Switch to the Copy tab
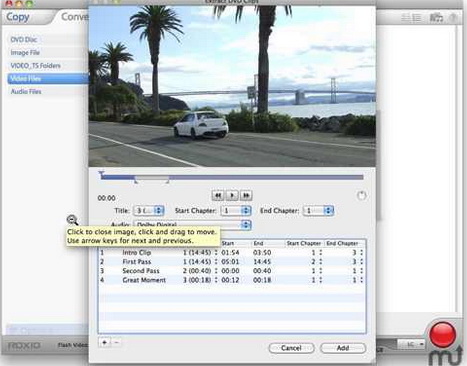 coord(18,17)
